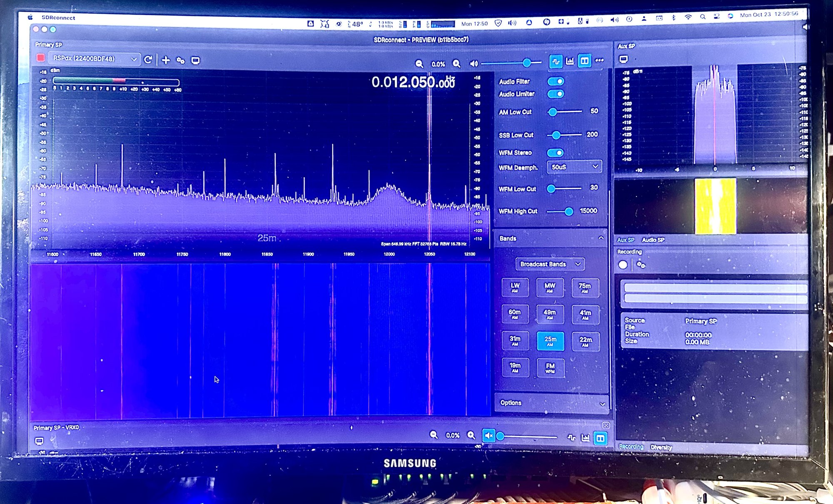The height and width of the screenshot is (504, 833).
Task: Zoom out the VRX0 spectrum
Action: 434,435
